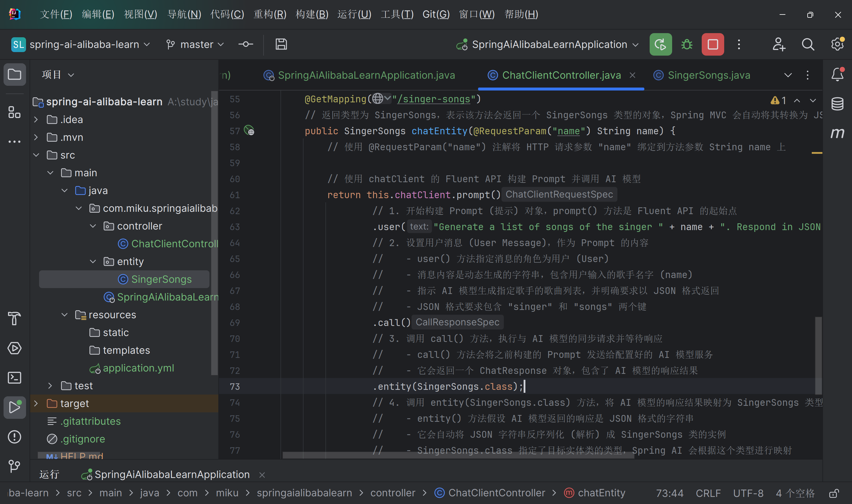The image size is (852, 504).
Task: Open the Maven panel
Action: (x=838, y=133)
